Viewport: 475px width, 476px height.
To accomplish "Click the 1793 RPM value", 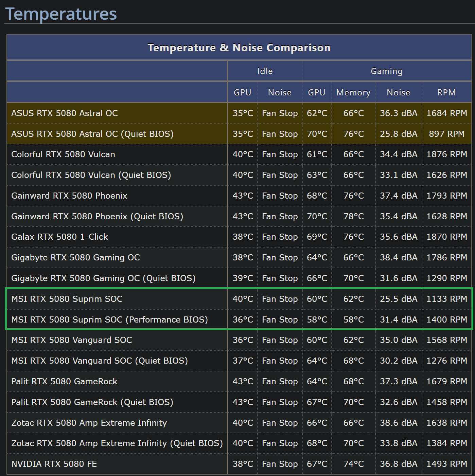I will [x=446, y=196].
